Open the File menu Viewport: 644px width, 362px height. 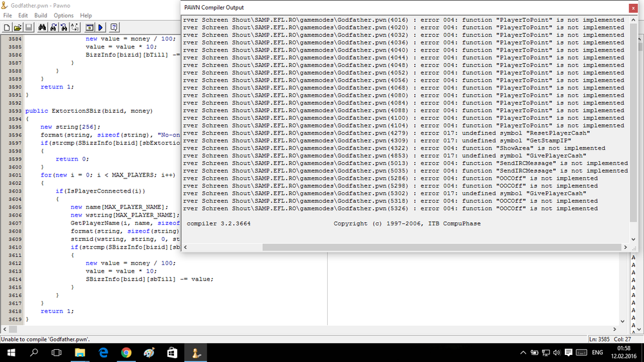[7, 15]
